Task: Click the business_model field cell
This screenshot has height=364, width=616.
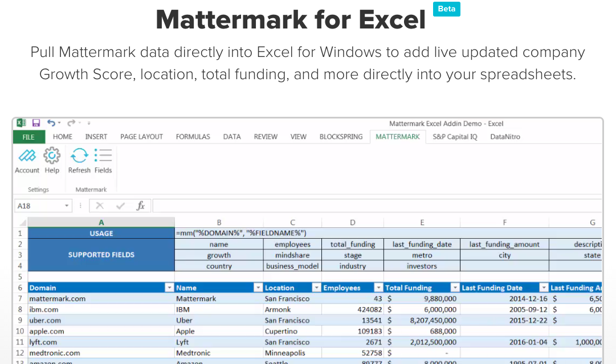Action: pos(293,266)
